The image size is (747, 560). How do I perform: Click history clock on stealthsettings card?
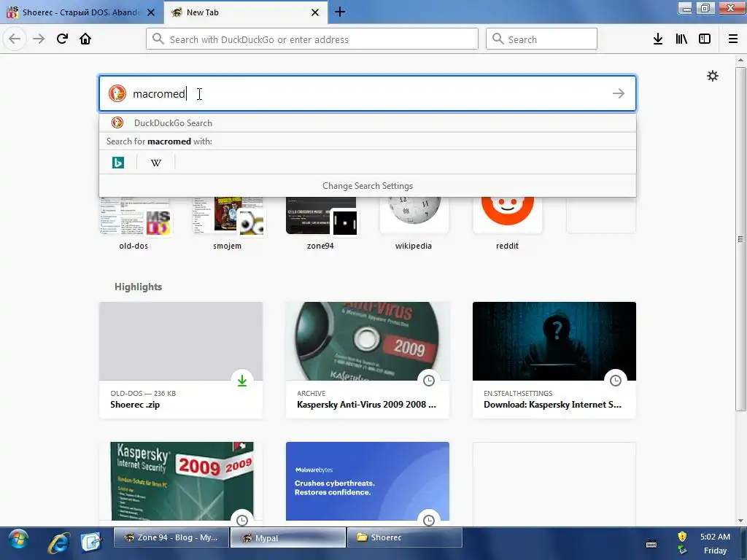pyautogui.click(x=616, y=381)
